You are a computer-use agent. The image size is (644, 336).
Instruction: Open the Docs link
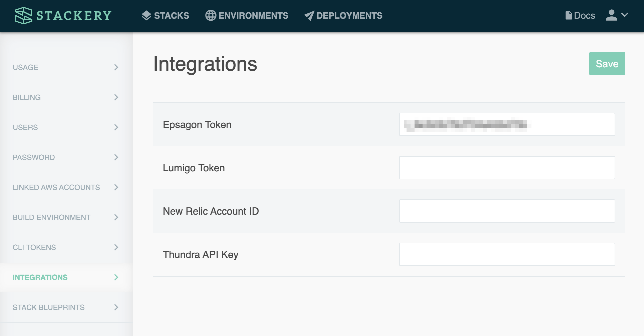(x=580, y=15)
